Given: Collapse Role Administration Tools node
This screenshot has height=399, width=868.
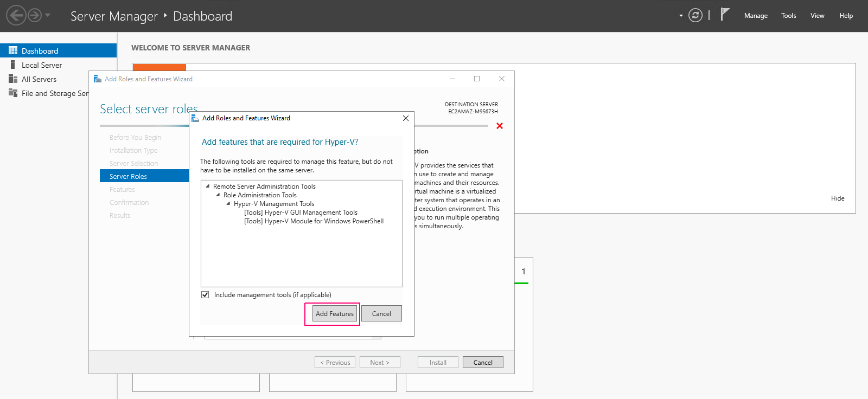Looking at the screenshot, I should click(218, 195).
